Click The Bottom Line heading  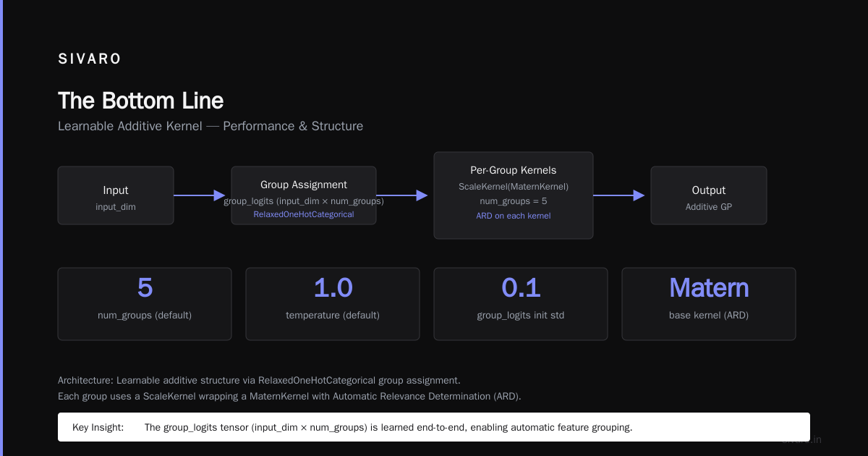140,100
